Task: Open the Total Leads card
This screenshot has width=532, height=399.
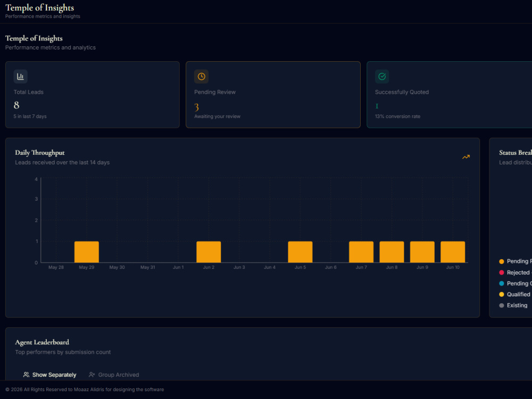Action: tap(92, 95)
